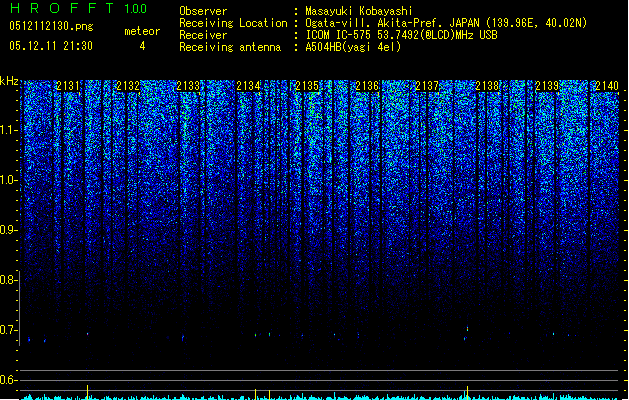
Task: Click the 2131 time marker
Action: [x=68, y=86]
